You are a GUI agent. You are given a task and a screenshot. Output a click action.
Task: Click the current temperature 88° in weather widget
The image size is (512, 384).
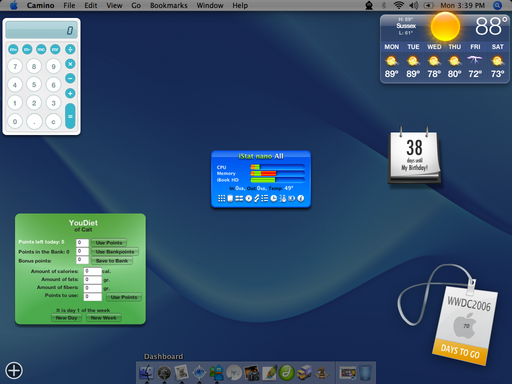click(491, 26)
